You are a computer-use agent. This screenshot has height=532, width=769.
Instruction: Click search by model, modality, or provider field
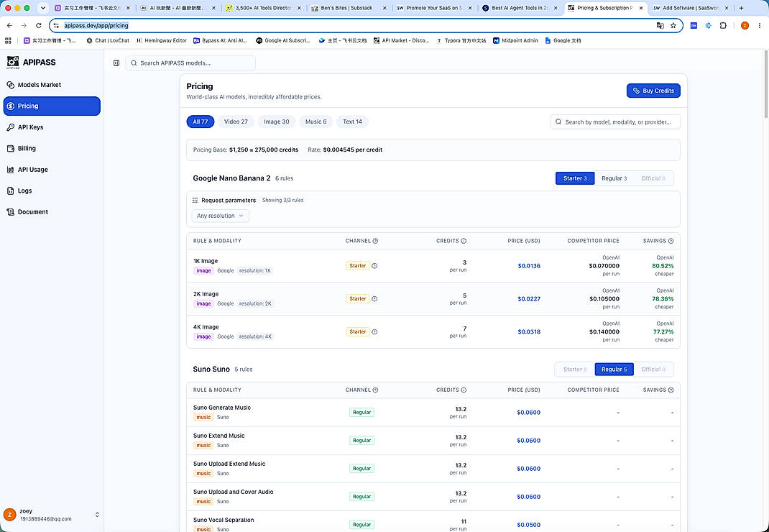615,121
